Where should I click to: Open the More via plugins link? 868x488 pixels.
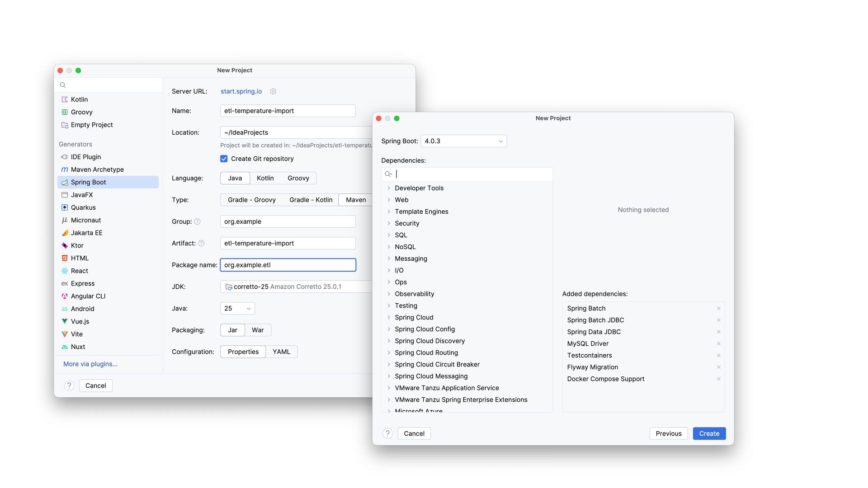point(90,364)
